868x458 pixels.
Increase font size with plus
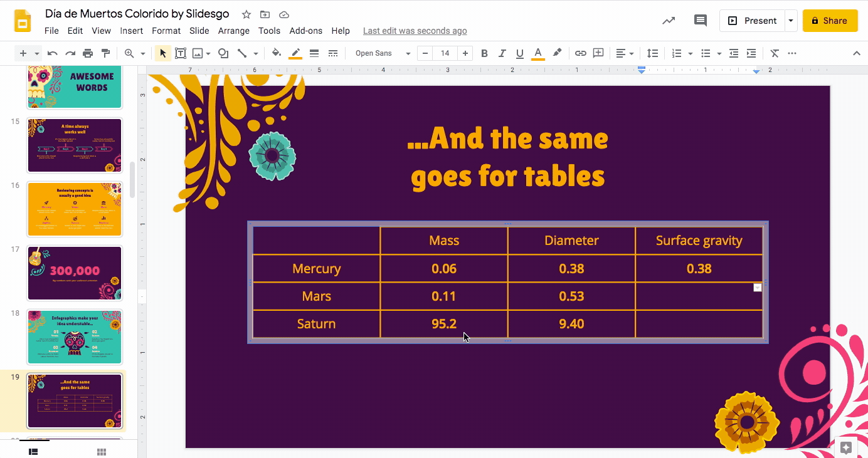(x=465, y=53)
